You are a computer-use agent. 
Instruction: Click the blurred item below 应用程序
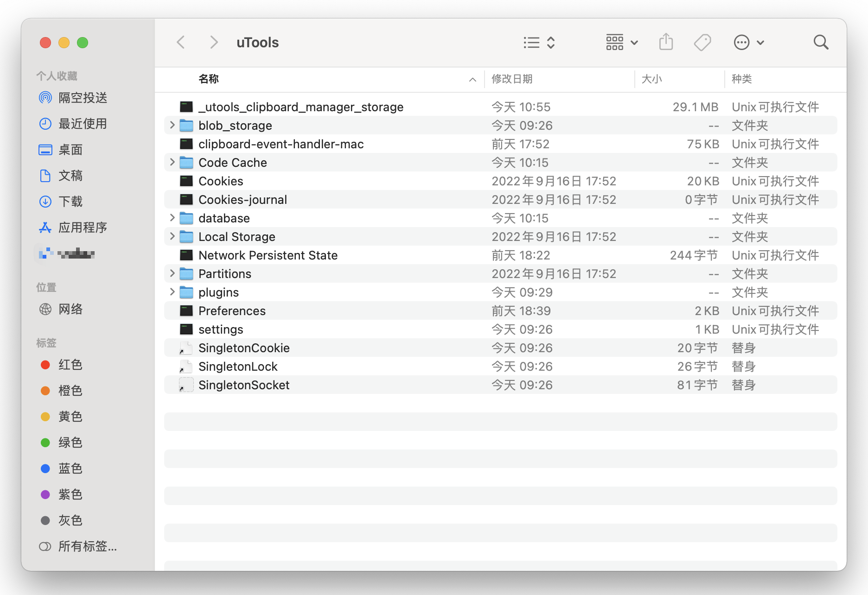pos(66,253)
